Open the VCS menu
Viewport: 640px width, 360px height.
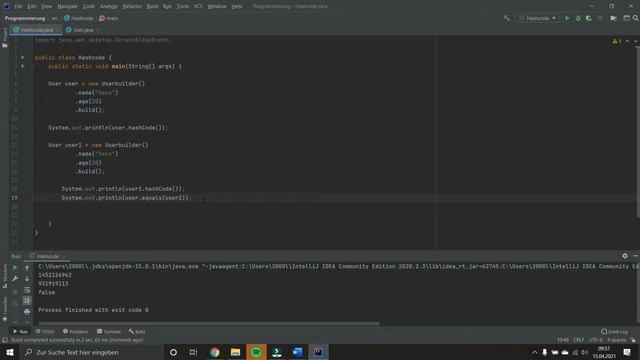pyautogui.click(x=198, y=7)
